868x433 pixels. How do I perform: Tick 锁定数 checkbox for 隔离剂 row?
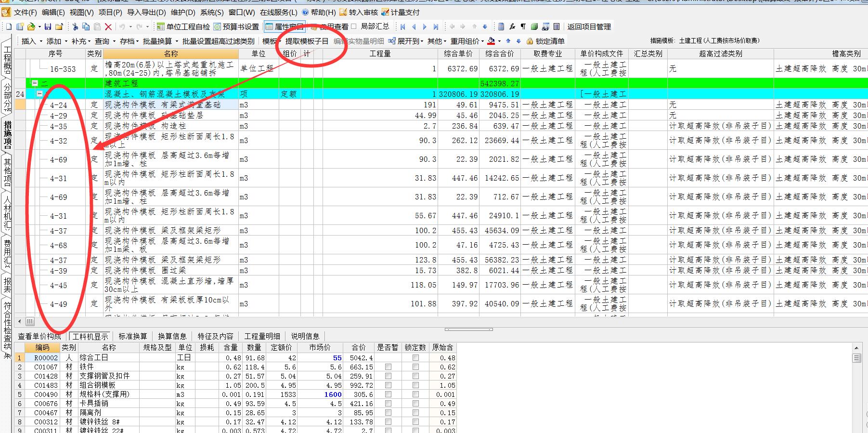click(x=415, y=413)
